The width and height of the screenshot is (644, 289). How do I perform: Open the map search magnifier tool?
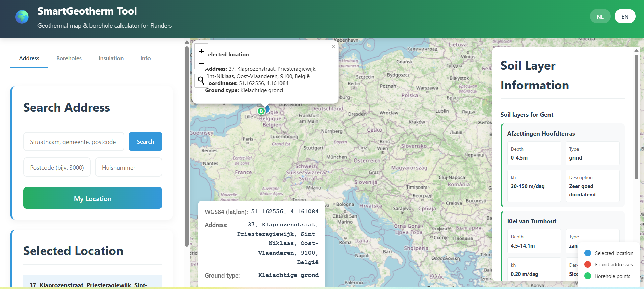click(201, 81)
